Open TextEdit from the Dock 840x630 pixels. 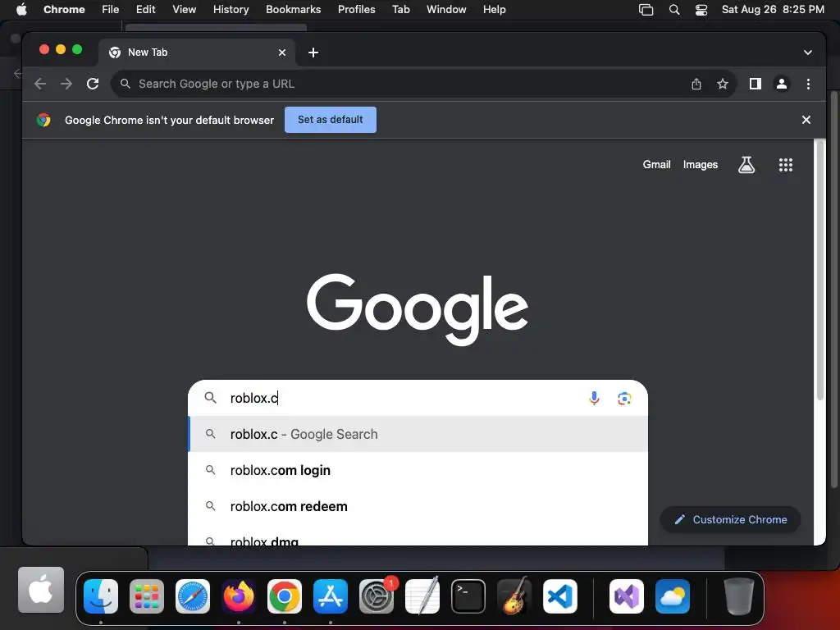click(422, 596)
